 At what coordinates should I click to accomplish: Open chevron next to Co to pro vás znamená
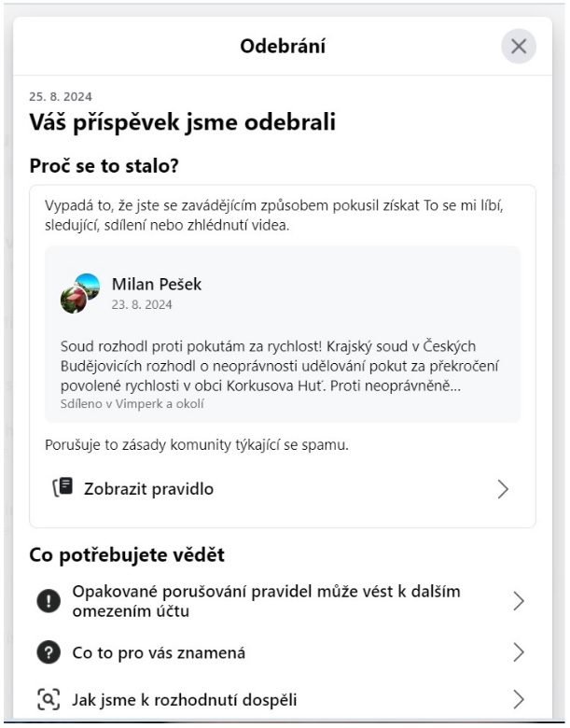[519, 653]
